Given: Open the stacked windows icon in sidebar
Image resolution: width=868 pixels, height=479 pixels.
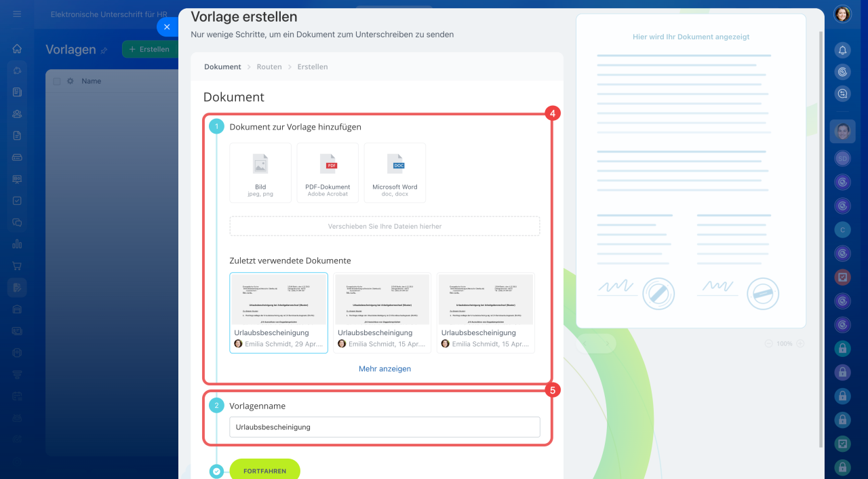Looking at the screenshot, I should [x=17, y=223].
